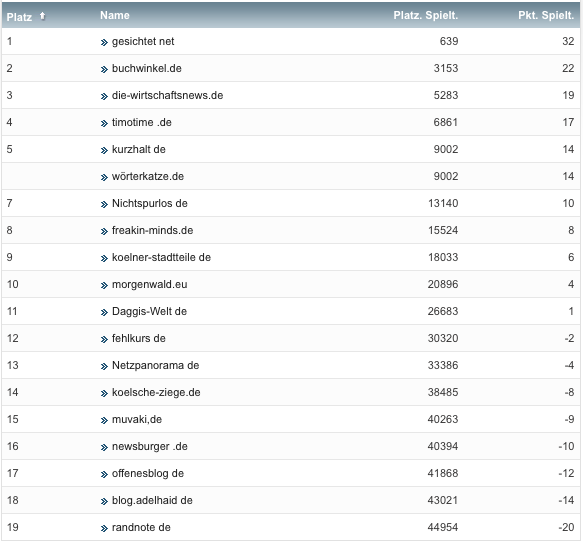The height and width of the screenshot is (542, 583).
Task: Select the rank value 13140
Action: click(443, 203)
